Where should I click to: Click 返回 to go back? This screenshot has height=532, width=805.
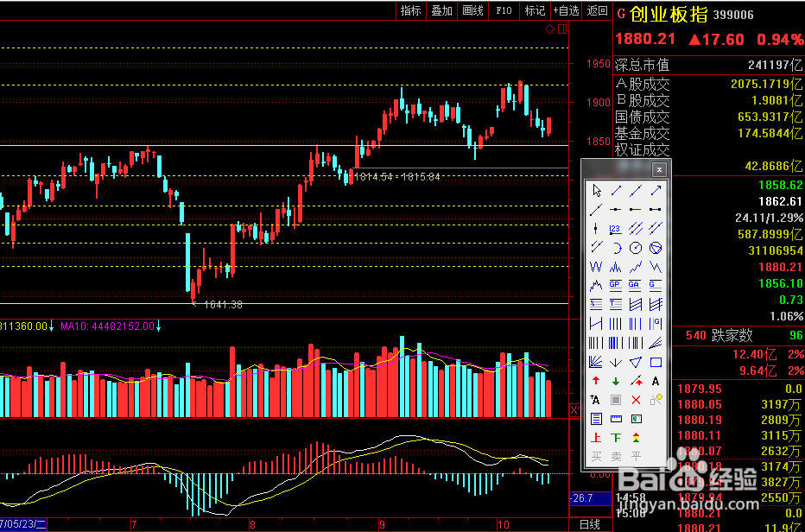(597, 10)
